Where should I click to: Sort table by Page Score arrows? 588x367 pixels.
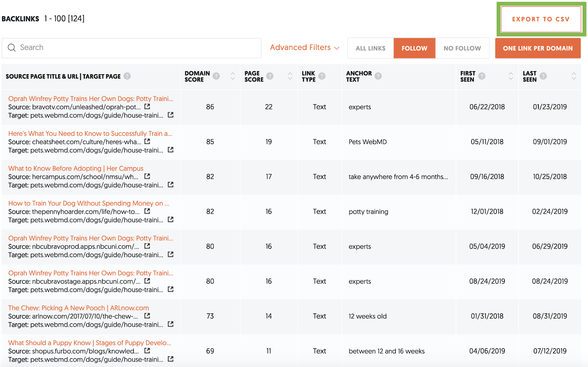point(290,76)
